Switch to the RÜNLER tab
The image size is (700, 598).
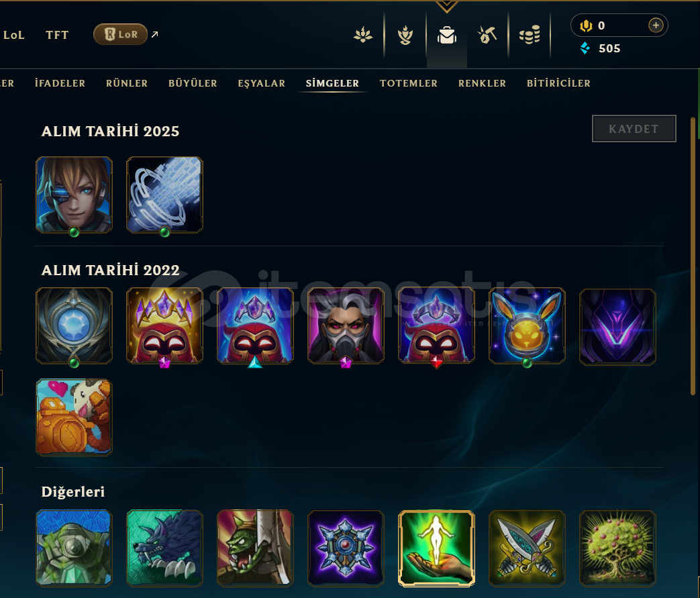click(x=127, y=83)
